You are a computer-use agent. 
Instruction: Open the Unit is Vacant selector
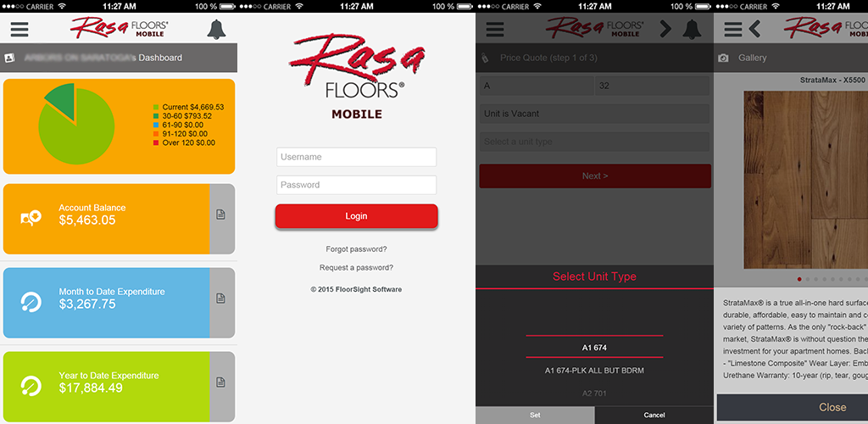coord(594,114)
